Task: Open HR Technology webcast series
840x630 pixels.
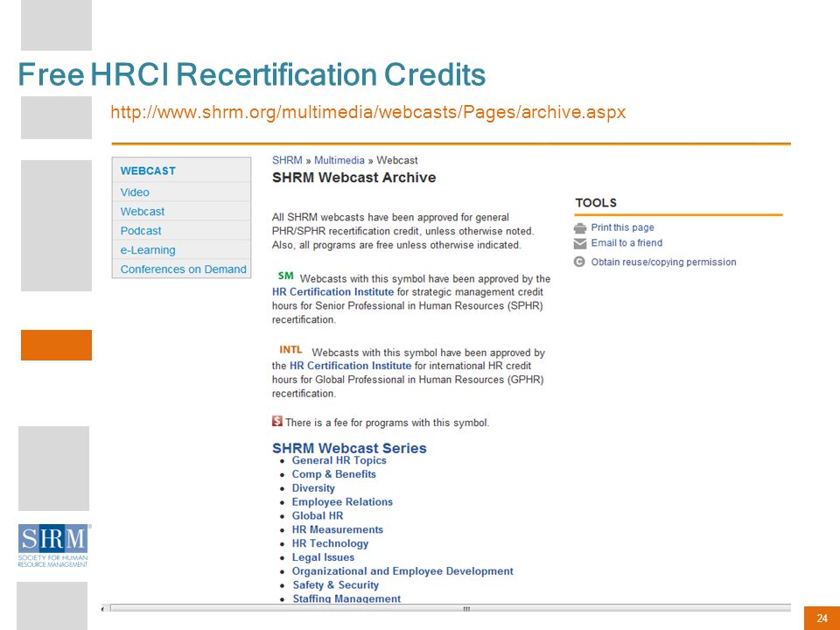Action: (x=330, y=543)
